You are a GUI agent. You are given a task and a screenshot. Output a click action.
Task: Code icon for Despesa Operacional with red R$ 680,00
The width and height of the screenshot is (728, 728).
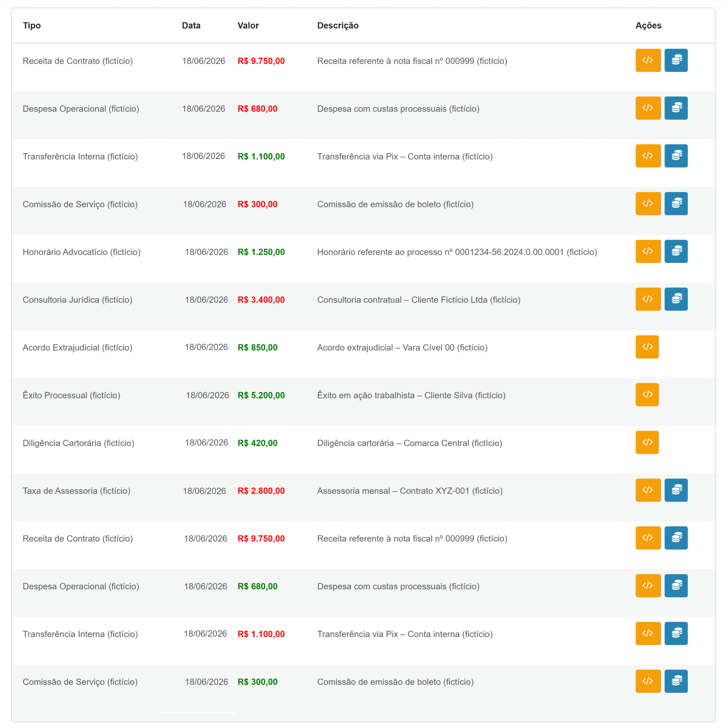click(x=648, y=108)
